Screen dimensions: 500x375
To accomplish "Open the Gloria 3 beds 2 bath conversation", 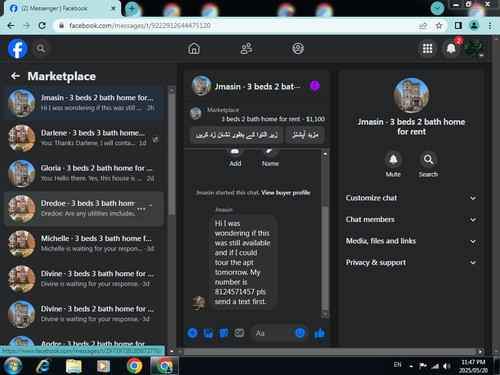I will (84, 173).
